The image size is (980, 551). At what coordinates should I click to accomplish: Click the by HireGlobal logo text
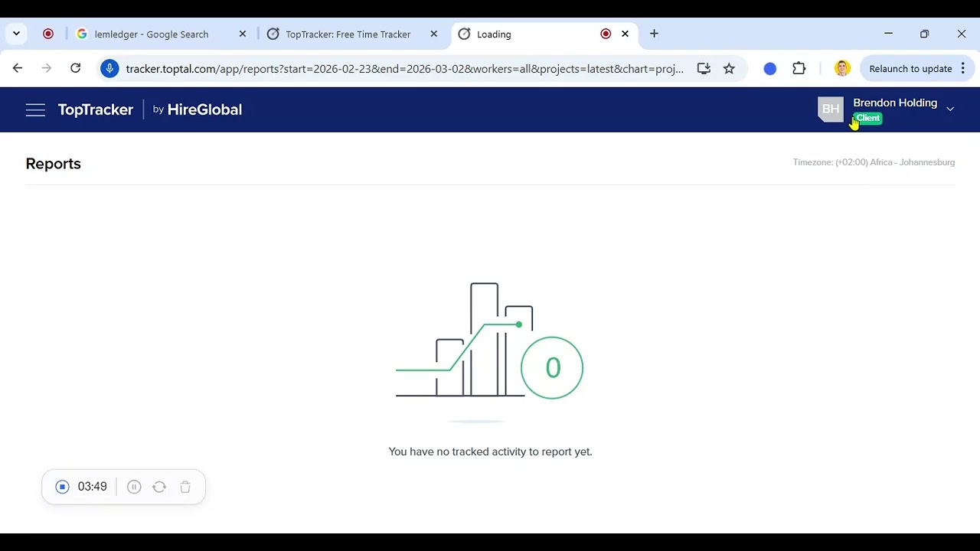click(198, 109)
